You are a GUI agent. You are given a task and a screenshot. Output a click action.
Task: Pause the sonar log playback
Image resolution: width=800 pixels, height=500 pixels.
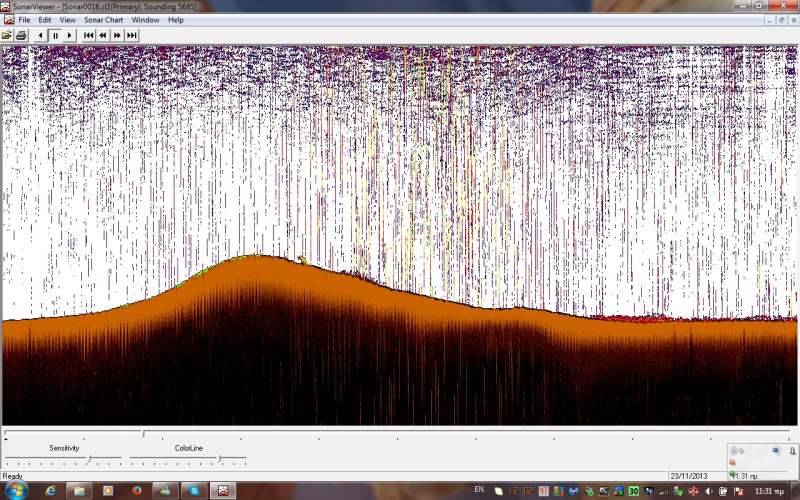click(55, 35)
